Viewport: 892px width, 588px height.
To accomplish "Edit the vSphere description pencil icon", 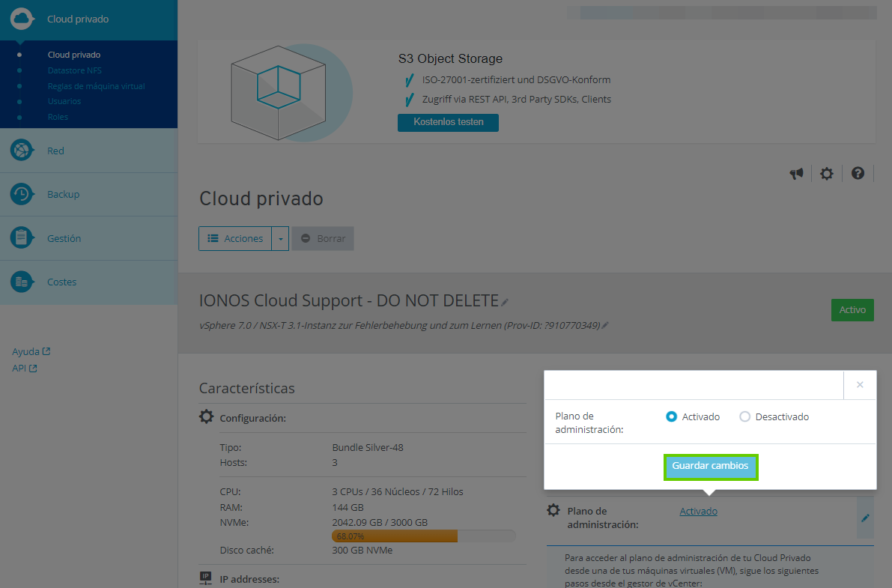I will [605, 326].
